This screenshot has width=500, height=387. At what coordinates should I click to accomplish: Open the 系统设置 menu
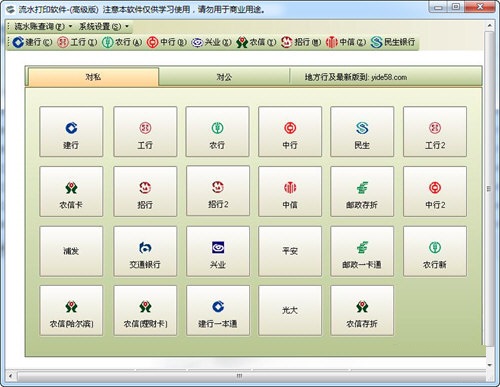pos(104,26)
